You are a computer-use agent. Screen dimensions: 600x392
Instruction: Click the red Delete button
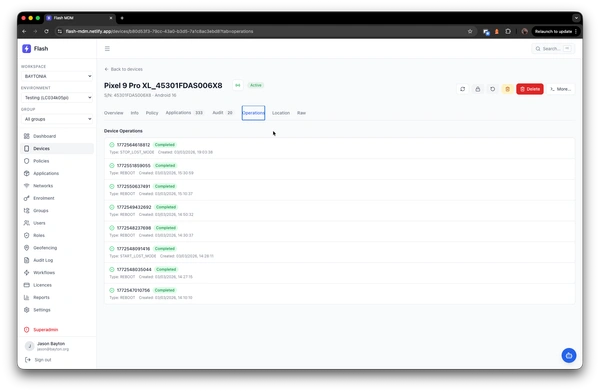[x=530, y=89]
